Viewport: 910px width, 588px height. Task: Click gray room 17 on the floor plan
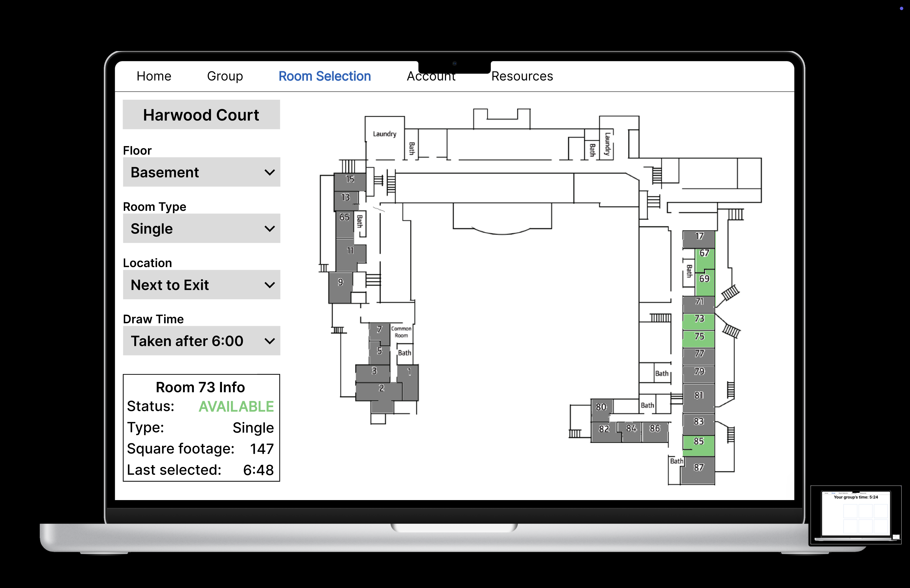coord(699,239)
